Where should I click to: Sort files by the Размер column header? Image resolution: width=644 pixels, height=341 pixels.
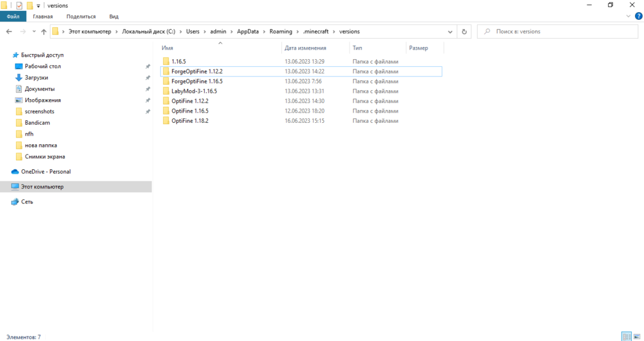[x=418, y=48]
